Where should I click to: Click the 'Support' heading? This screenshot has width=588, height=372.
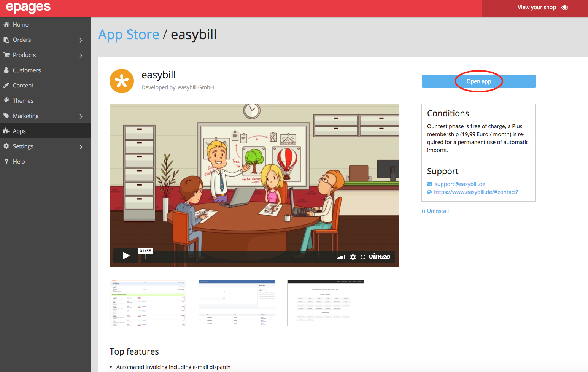point(443,171)
